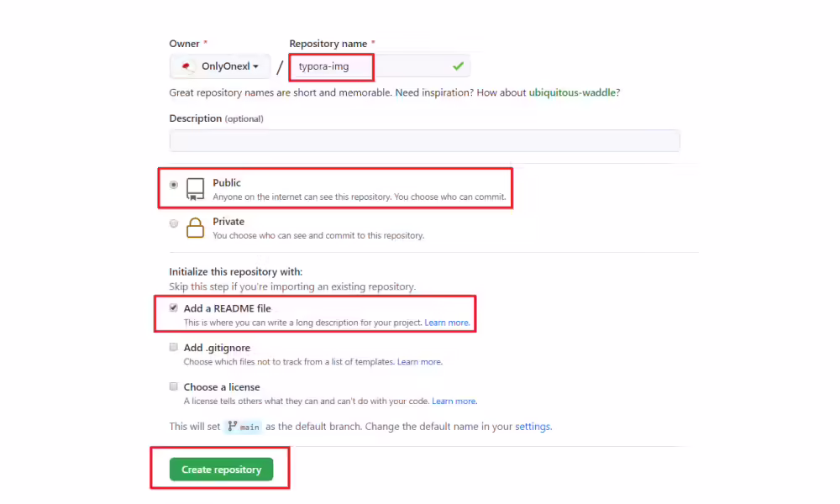Open the settings link for default branch
The width and height of the screenshot is (840, 504).
533,427
